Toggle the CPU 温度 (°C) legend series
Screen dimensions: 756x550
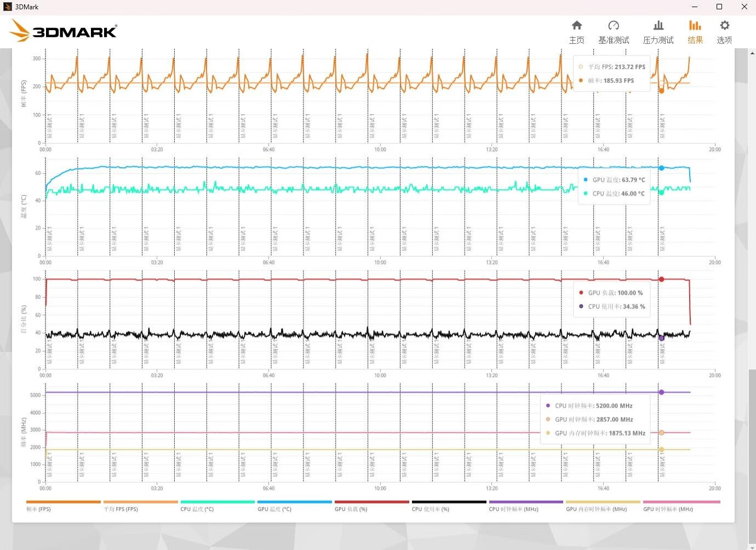(217, 506)
